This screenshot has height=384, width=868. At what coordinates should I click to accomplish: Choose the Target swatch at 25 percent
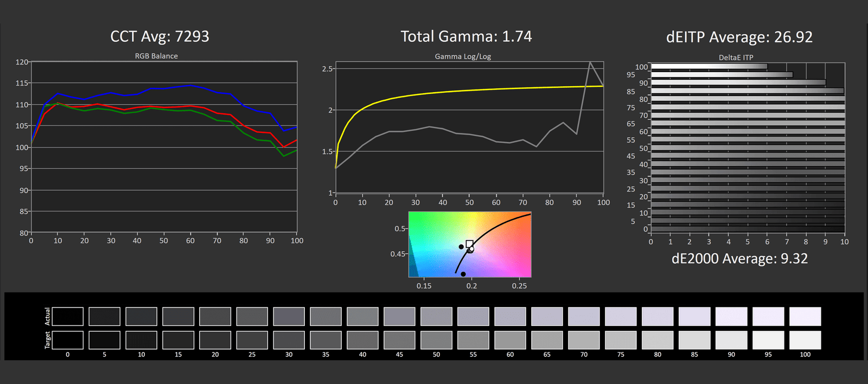tap(252, 340)
